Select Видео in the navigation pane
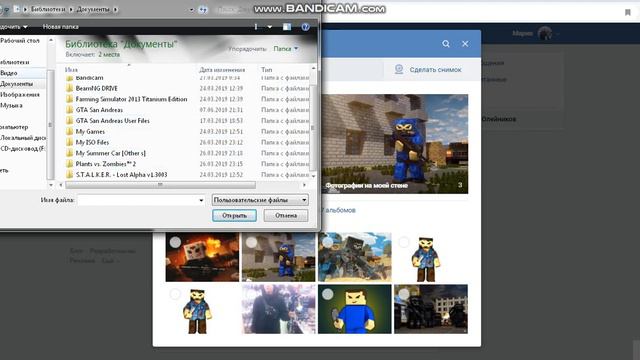 tap(9, 73)
